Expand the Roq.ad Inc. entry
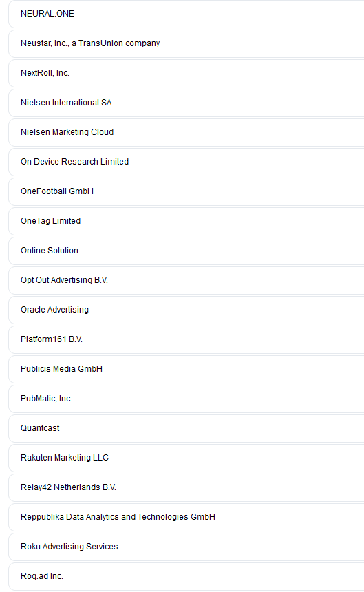 click(186, 576)
